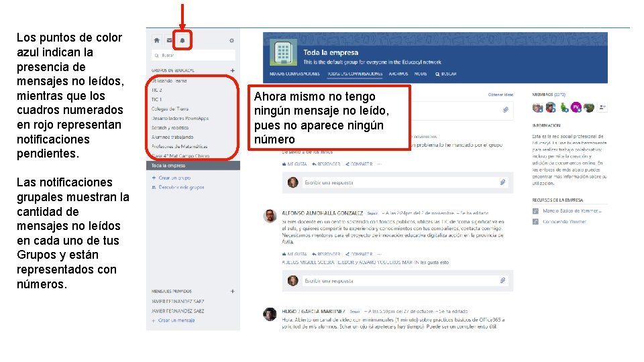
Task: Open Alfonso Almohalla Gonzalez's avatar
Action: (270, 215)
